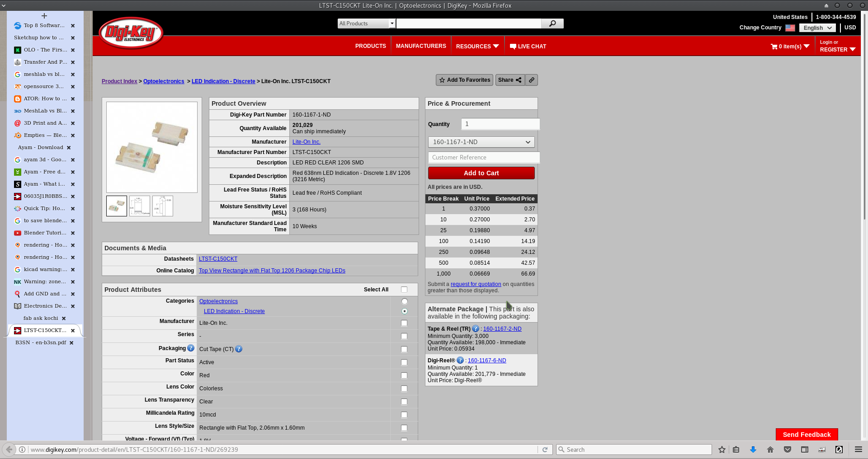This screenshot has width=868, height=459.
Task: Toggle the Select All checkbox
Action: [x=404, y=290]
